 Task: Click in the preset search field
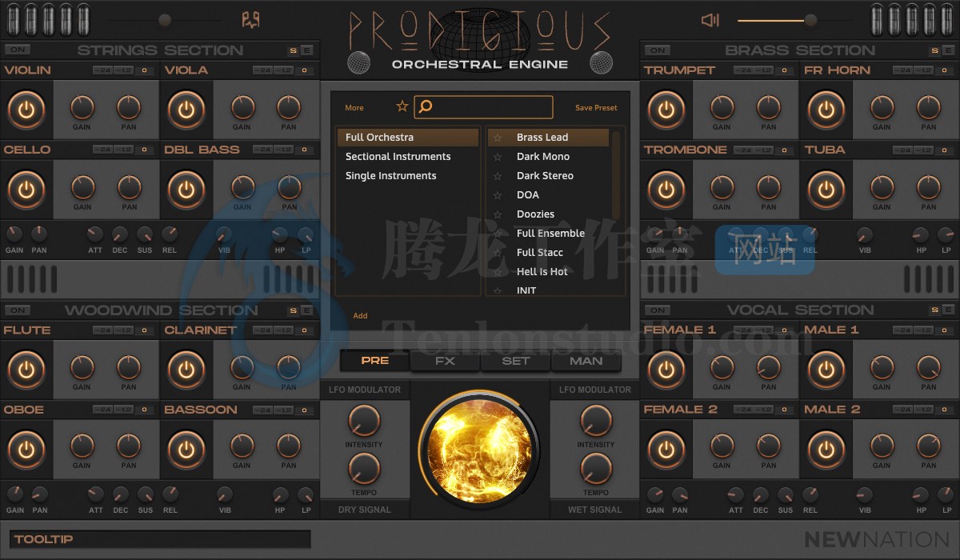pos(484,106)
